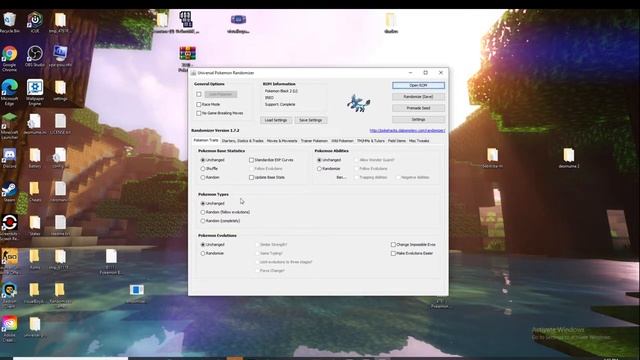
Task: Enable Change Impossible Evos checkbox
Action: pyautogui.click(x=393, y=244)
